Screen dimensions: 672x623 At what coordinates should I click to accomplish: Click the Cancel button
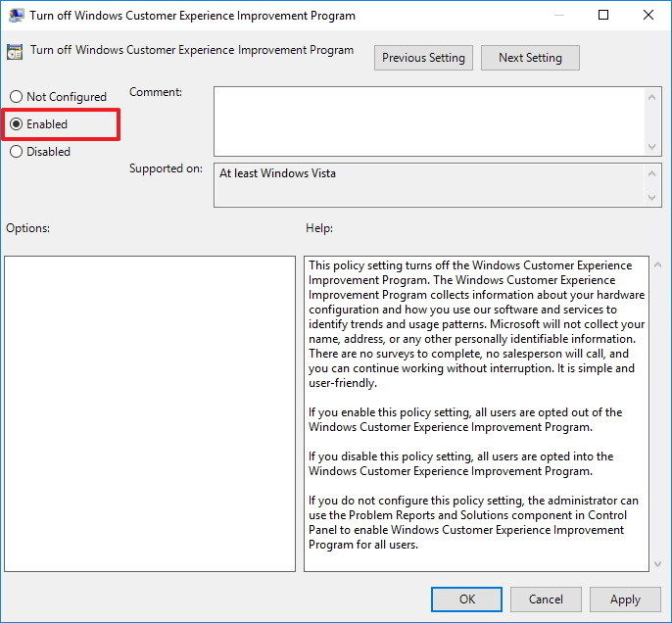click(x=546, y=599)
